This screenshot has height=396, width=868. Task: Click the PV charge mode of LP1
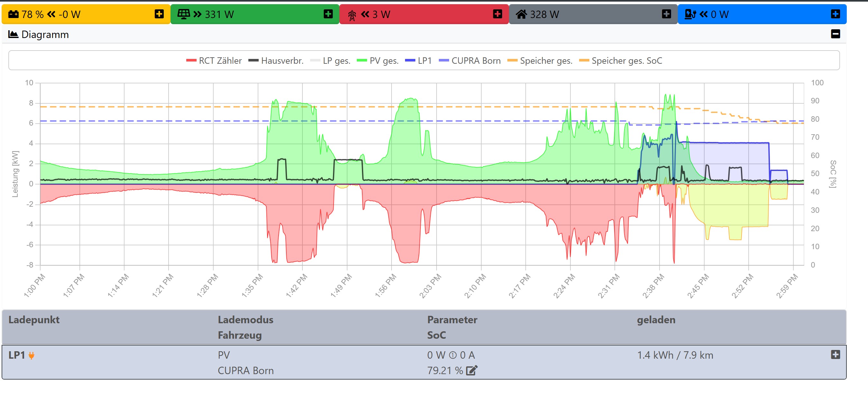coord(224,355)
